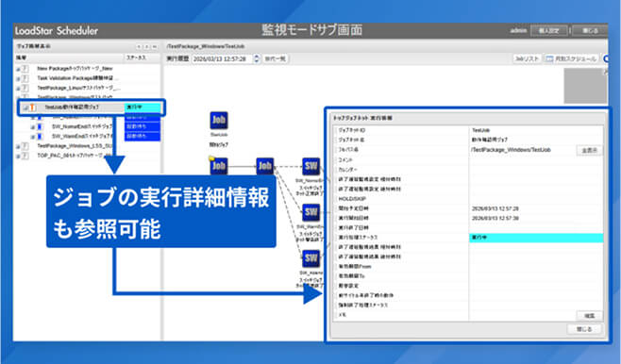The width and height of the screenshot is (621, 364).
Task: Select the StartJob node icon on the canvas
Action: point(219,121)
